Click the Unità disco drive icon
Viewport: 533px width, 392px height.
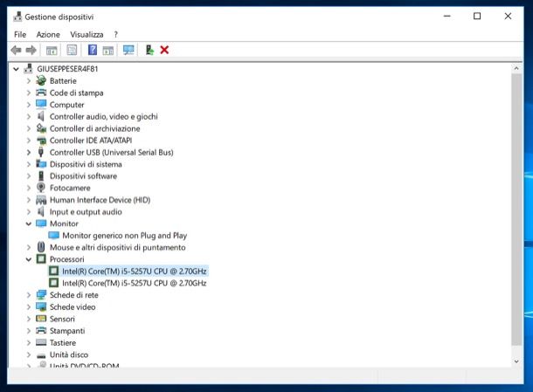point(41,355)
